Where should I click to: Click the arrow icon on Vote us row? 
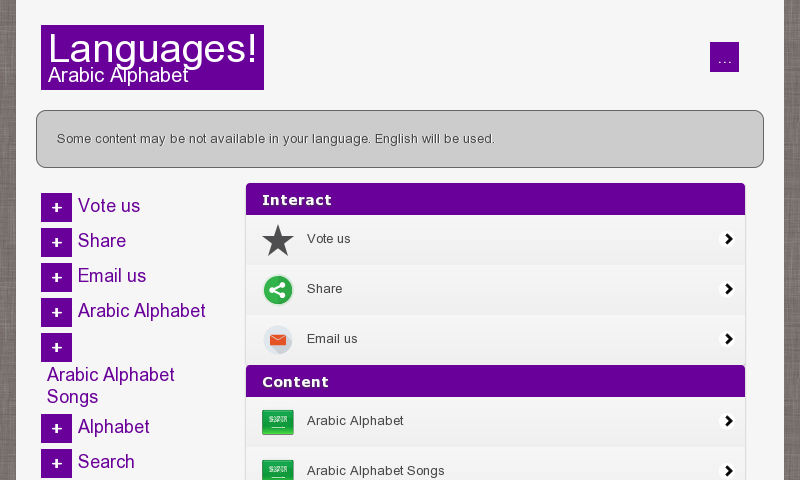point(728,239)
